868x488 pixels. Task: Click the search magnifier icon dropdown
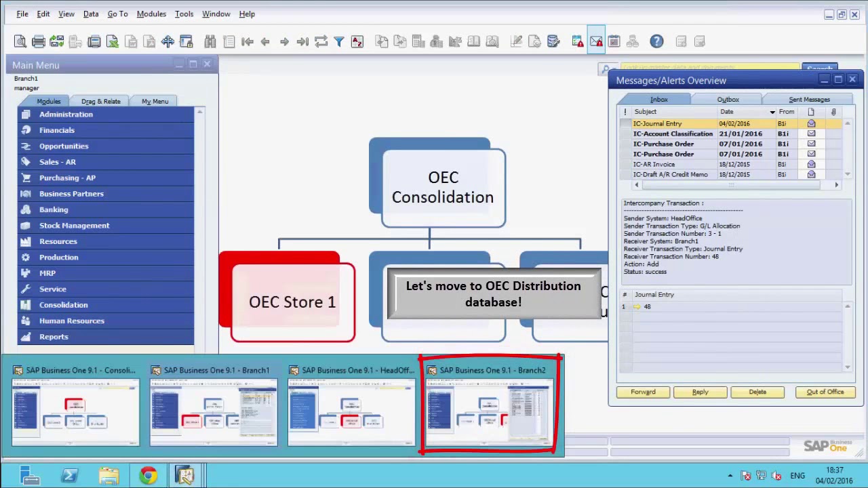point(607,69)
